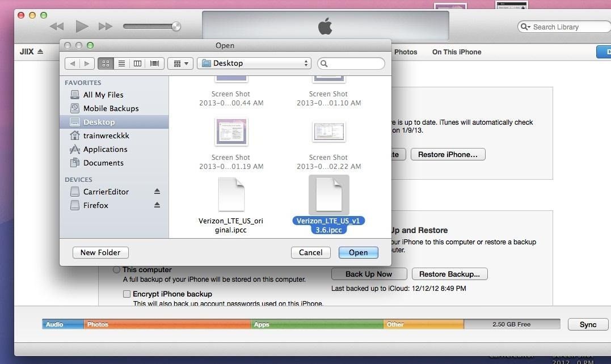Image resolution: width=611 pixels, height=364 pixels.
Task: Open the item arrangement dropdown
Action: pyautogui.click(x=181, y=64)
